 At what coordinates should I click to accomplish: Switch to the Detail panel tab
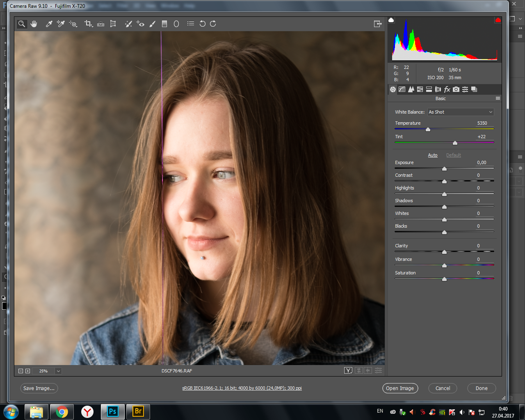click(x=411, y=89)
